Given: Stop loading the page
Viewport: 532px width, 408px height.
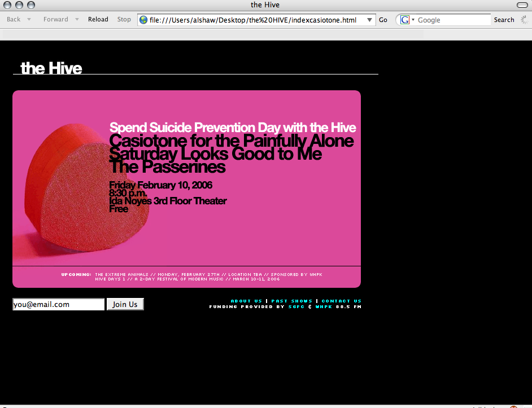Looking at the screenshot, I should [124, 19].
